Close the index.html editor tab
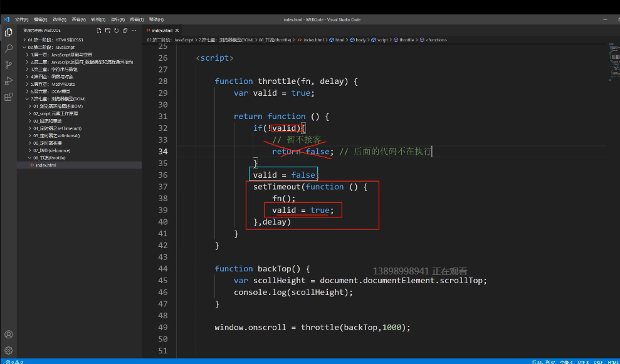The width and height of the screenshot is (620, 364). click(177, 31)
